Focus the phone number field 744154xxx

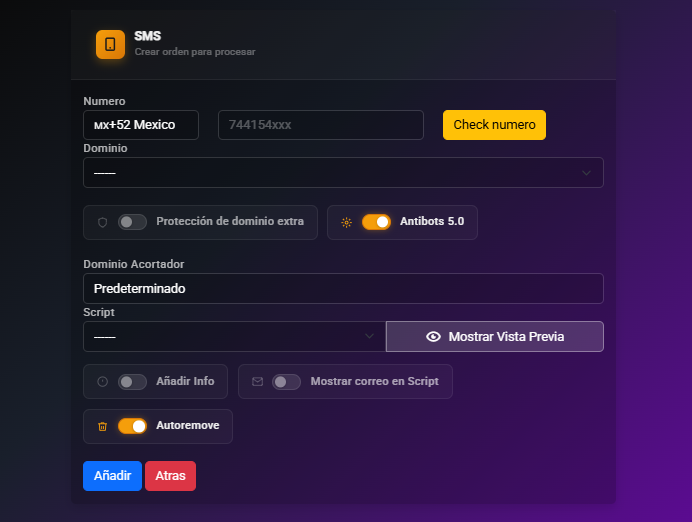click(320, 125)
